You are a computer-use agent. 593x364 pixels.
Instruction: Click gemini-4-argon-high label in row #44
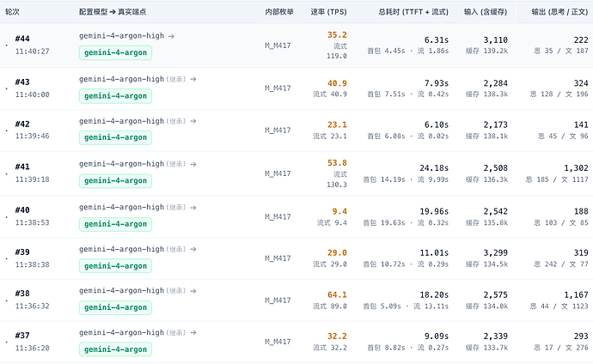pos(122,36)
